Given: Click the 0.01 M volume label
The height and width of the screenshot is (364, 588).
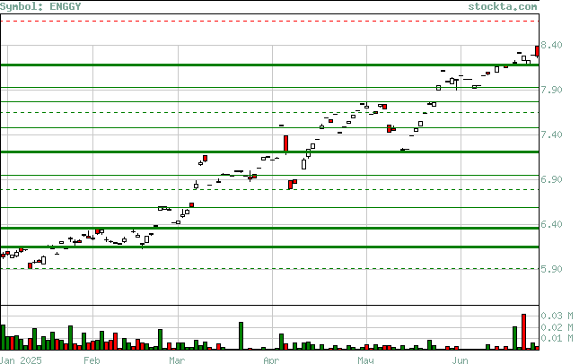Looking at the screenshot, I should click(557, 338).
